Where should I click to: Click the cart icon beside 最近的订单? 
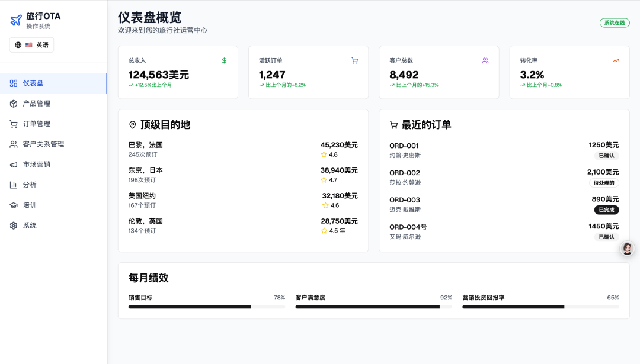[x=393, y=125]
